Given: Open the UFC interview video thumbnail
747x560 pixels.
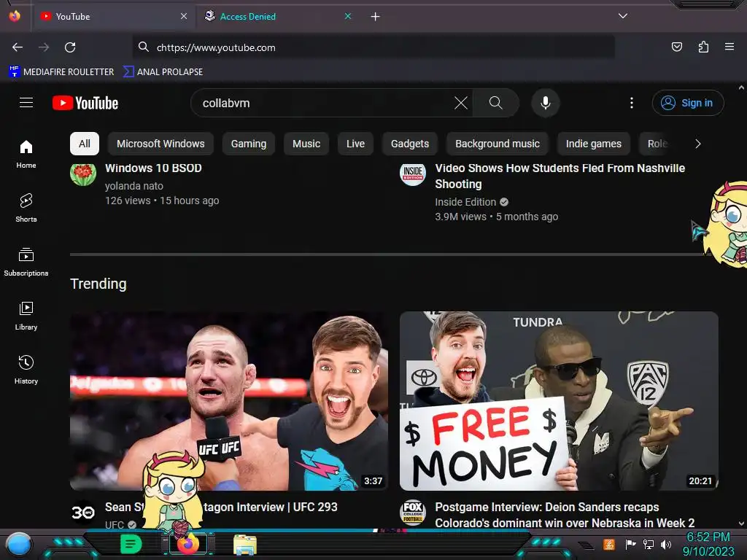Looking at the screenshot, I should tap(228, 401).
